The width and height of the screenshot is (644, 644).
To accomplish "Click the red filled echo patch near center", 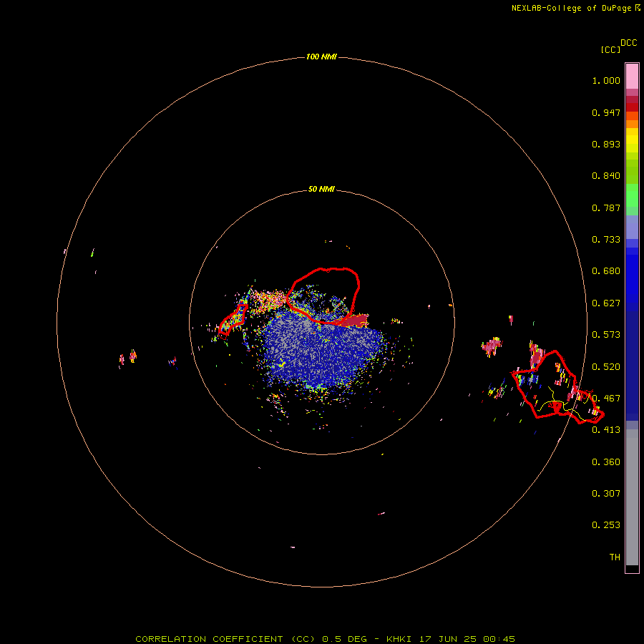I will [353, 321].
